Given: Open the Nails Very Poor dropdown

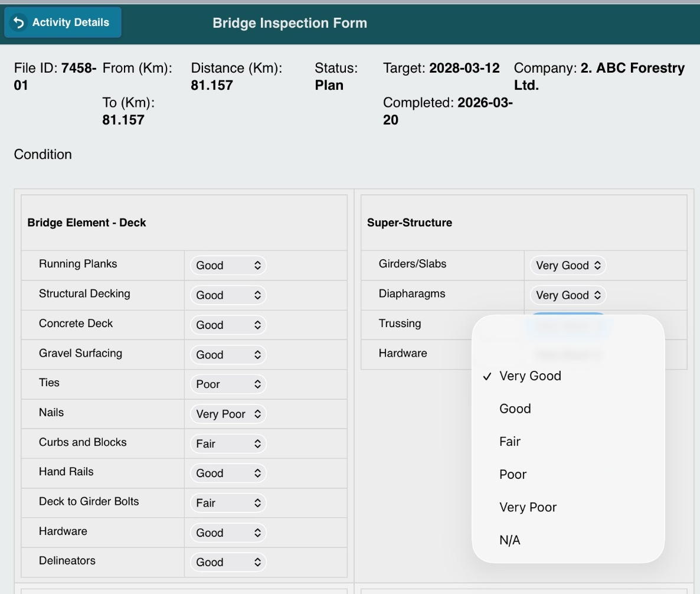Looking at the screenshot, I should point(228,414).
